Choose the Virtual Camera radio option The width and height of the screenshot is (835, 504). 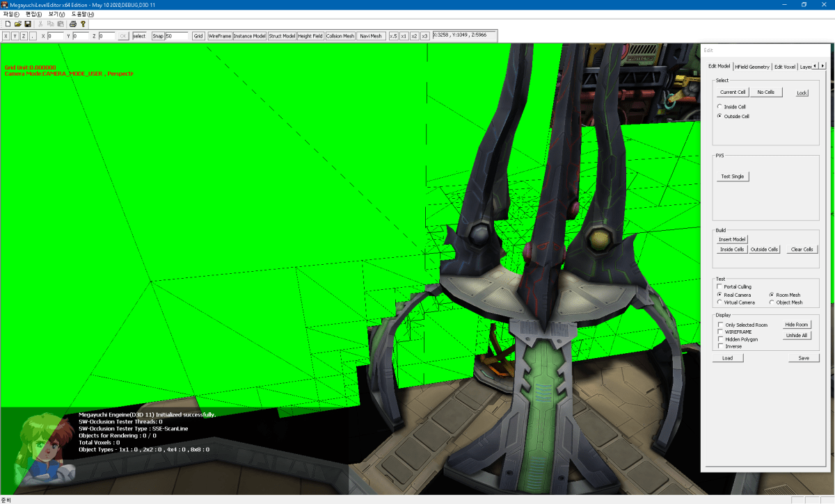[x=719, y=302]
